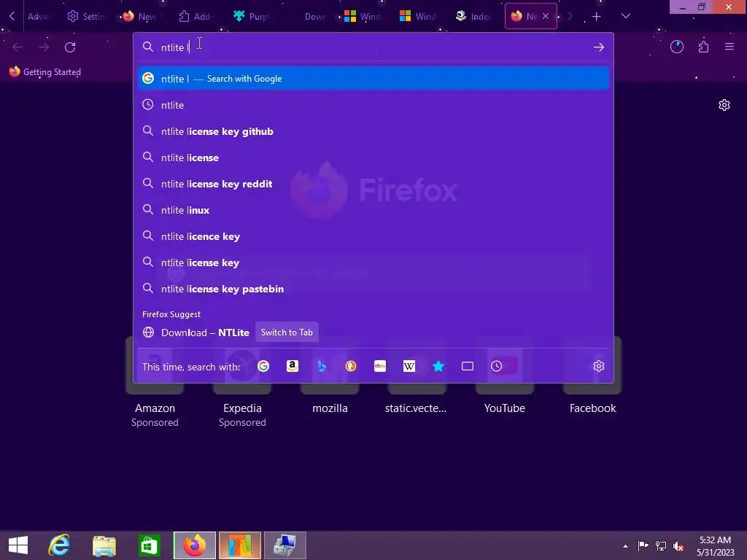Switch to the Add-ons tab
747x560 pixels.
[x=196, y=17]
